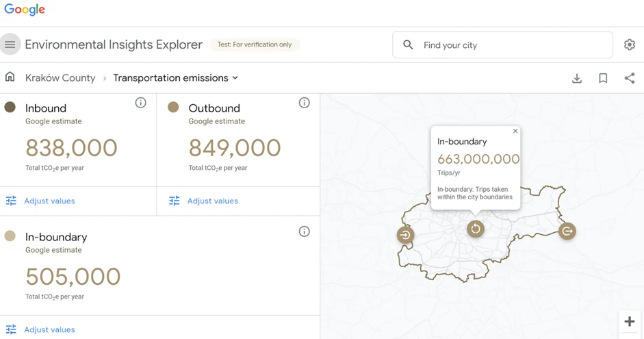
Task: Show info for Outbound emissions
Action: [x=304, y=103]
